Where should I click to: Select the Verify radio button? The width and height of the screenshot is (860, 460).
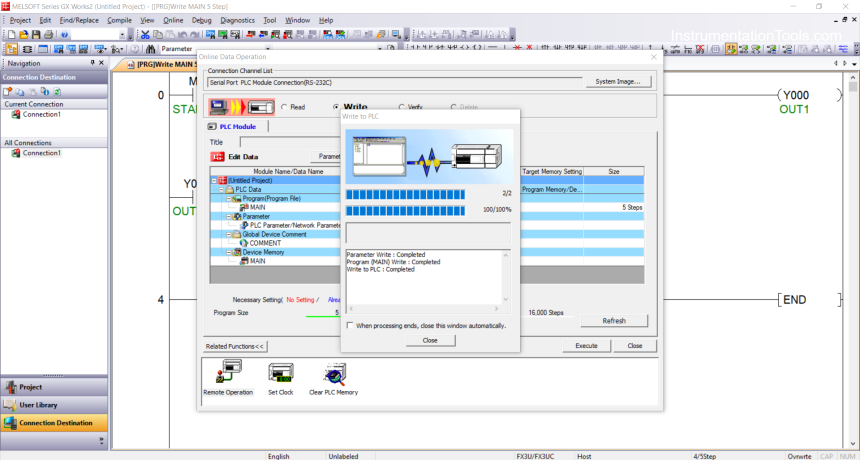coord(401,107)
